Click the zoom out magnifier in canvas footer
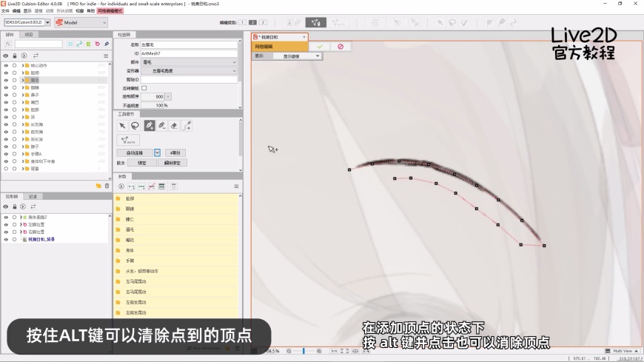Screen dimensions: 644x362 tap(289, 351)
